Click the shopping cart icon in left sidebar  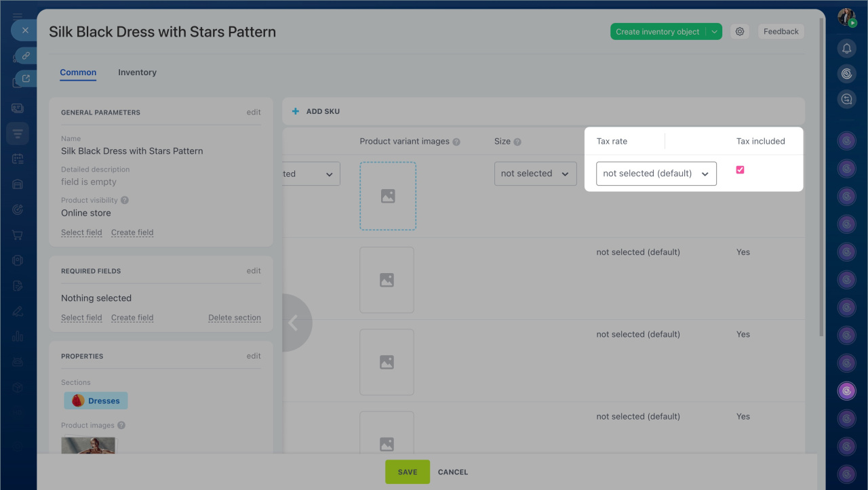coord(18,235)
